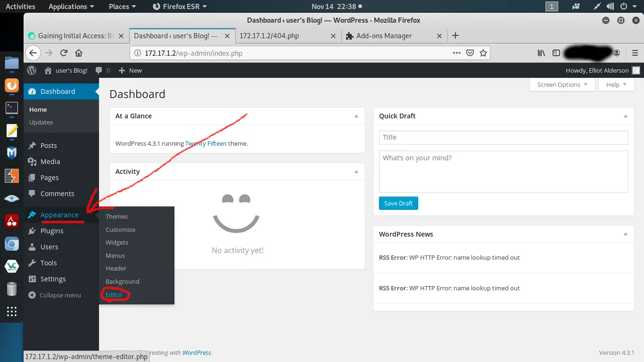Viewport: 644px width, 362px height.
Task: Open a new browser tab with plus
Action: (x=455, y=36)
